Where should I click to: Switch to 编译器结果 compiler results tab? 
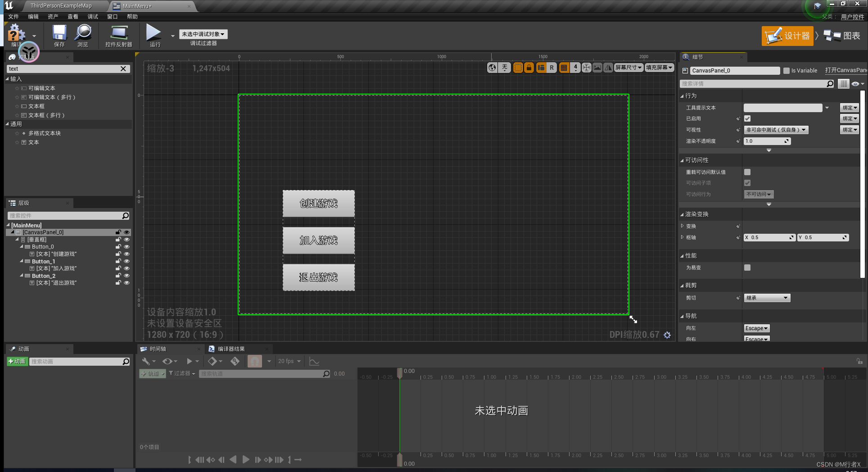[231, 349]
